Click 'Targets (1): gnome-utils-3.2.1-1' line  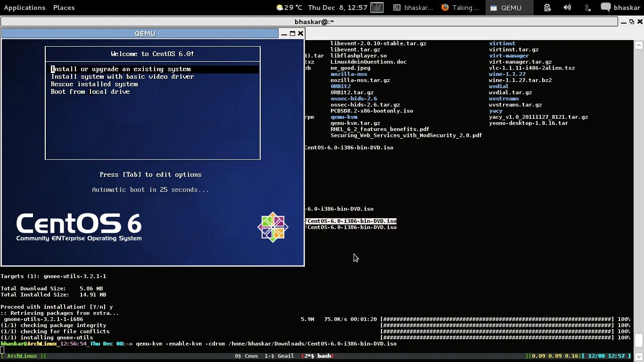point(53,276)
